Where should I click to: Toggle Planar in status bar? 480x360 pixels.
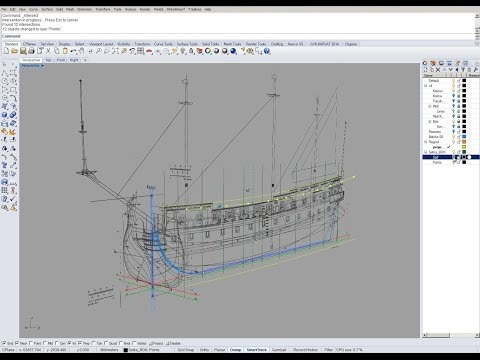pyautogui.click(x=219, y=350)
